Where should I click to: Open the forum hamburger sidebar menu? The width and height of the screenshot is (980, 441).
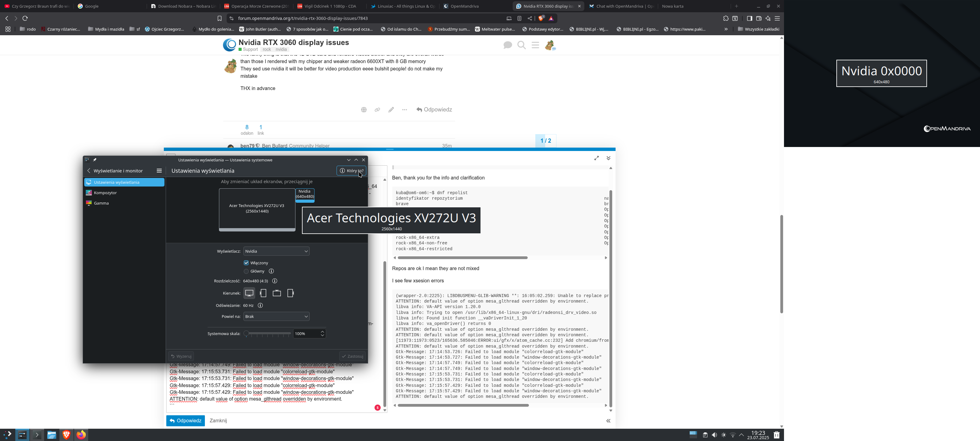coord(535,45)
